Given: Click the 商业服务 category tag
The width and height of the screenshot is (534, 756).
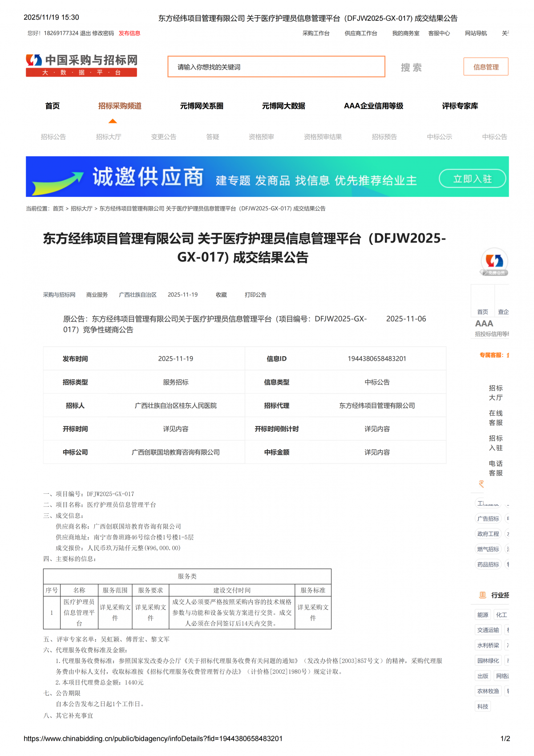Looking at the screenshot, I should point(97,295).
